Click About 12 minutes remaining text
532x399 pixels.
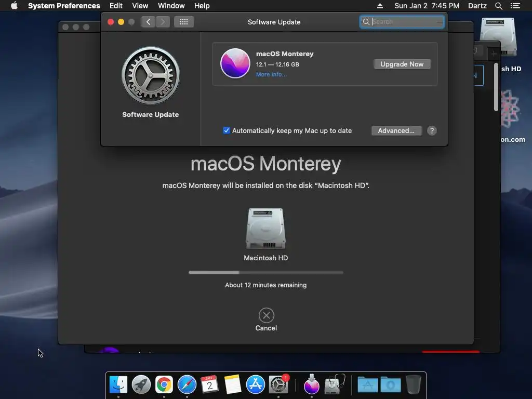265,285
